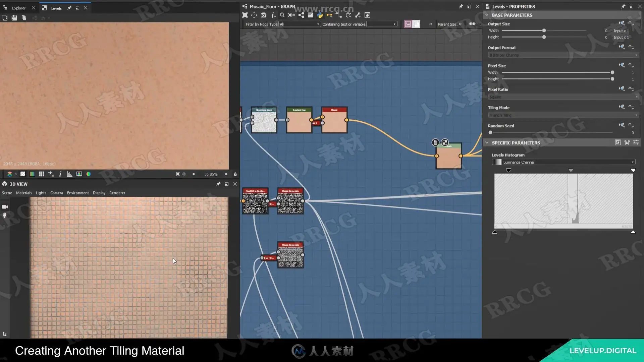Image resolution: width=644 pixels, height=362 pixels.
Task: Click the Random Seed slider handle
Action: click(490, 133)
